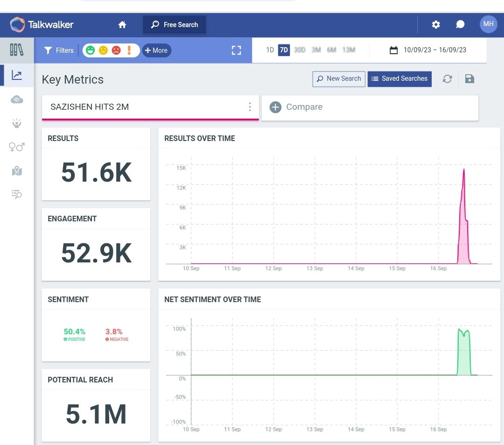
Task: Open the chat bubble icon
Action: (x=460, y=24)
